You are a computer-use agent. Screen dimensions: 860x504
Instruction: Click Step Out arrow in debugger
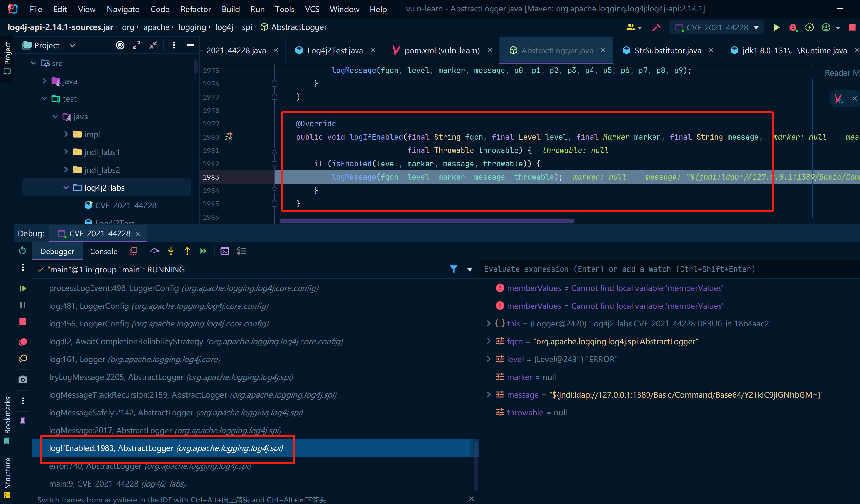pyautogui.click(x=187, y=251)
